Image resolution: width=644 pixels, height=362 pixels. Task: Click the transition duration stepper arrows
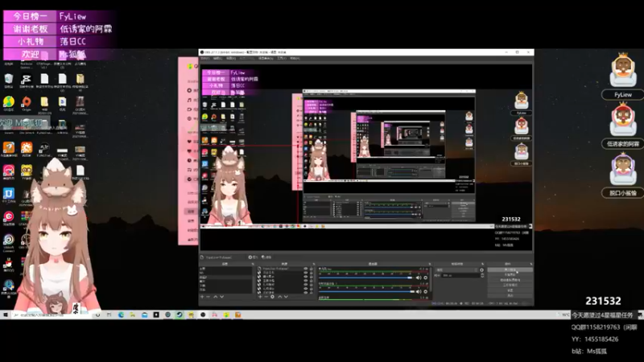coord(482,275)
